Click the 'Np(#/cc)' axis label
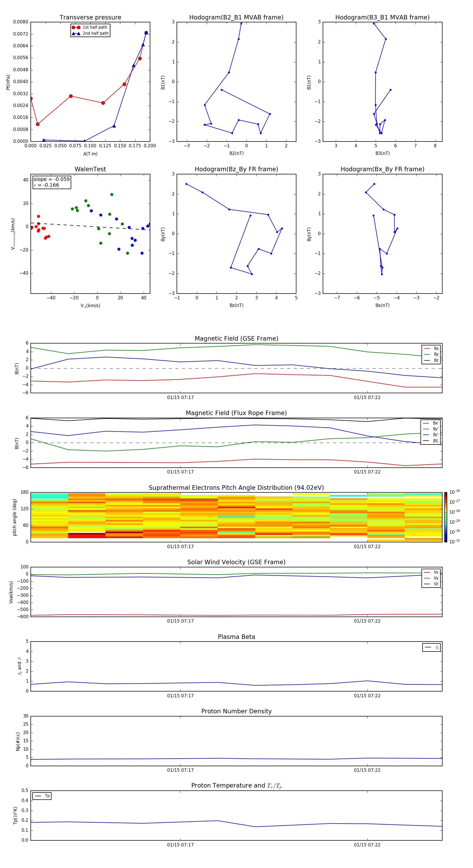Screen dimensions: 473x868 coord(18,741)
